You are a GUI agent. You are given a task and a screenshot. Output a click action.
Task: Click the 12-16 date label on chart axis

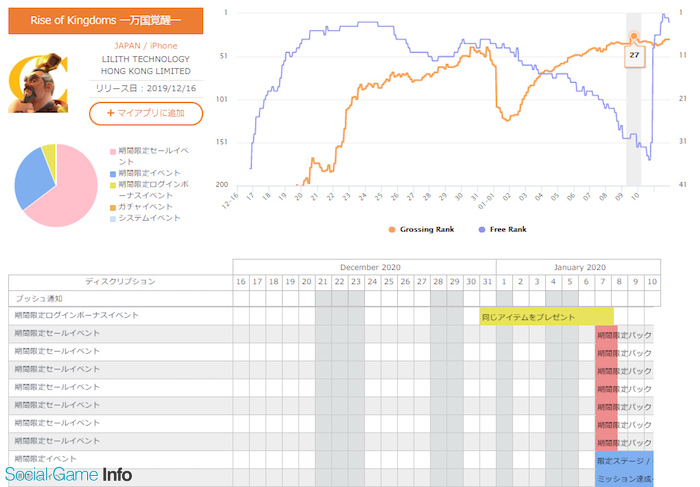click(x=230, y=201)
